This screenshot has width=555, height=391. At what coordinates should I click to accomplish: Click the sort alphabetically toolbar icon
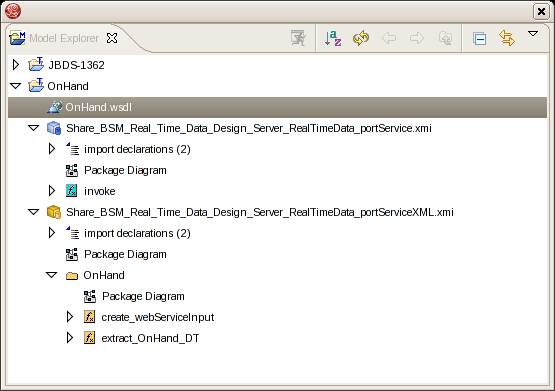tap(333, 38)
